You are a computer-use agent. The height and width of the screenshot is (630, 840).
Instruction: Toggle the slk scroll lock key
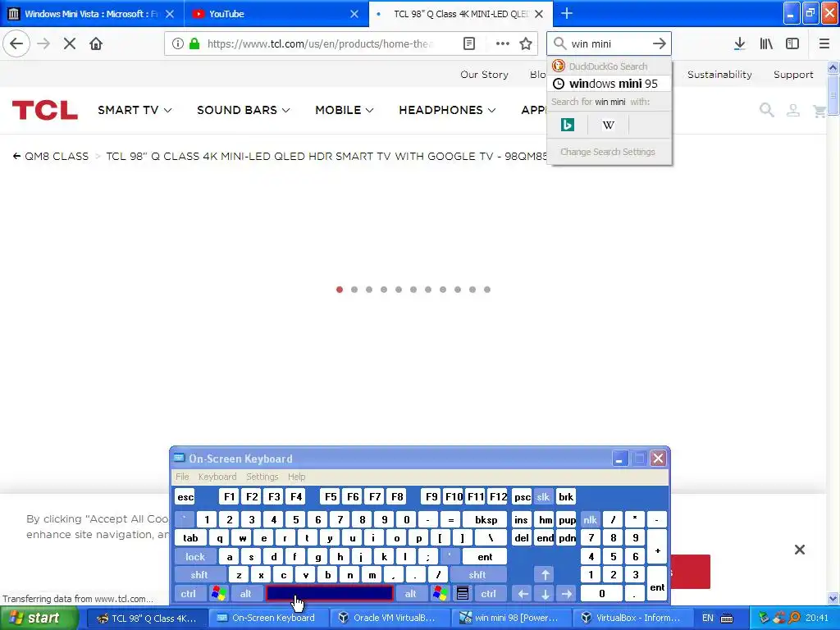click(x=543, y=496)
